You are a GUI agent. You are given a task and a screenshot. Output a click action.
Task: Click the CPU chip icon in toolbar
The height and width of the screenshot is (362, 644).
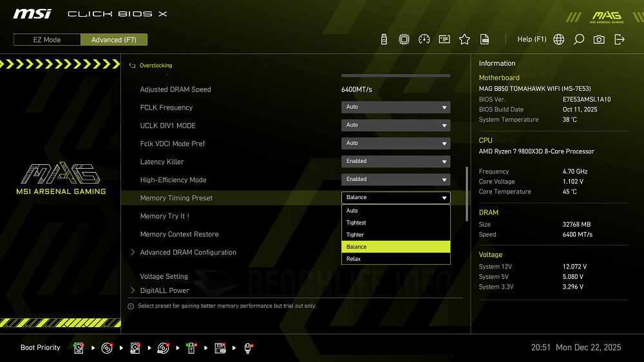[x=404, y=39]
